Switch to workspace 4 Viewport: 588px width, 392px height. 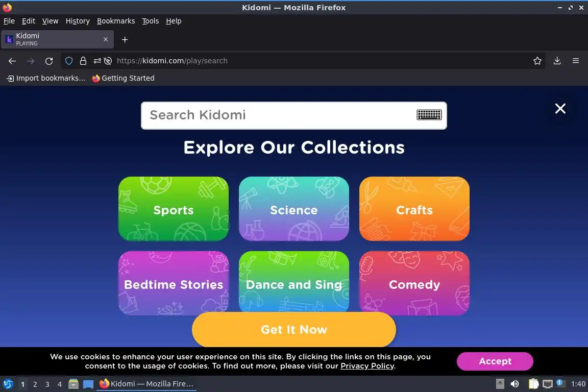click(60, 384)
